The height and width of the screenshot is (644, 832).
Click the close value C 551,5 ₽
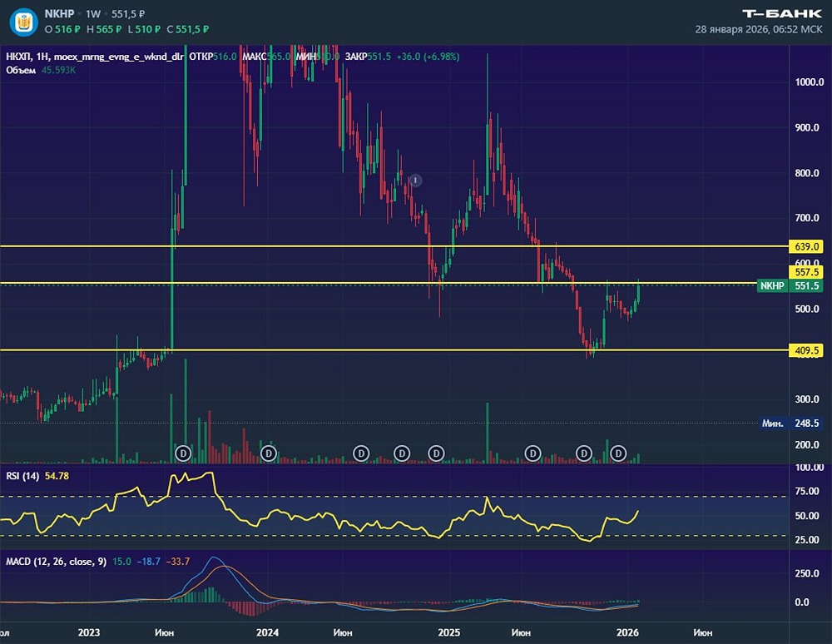[188, 30]
